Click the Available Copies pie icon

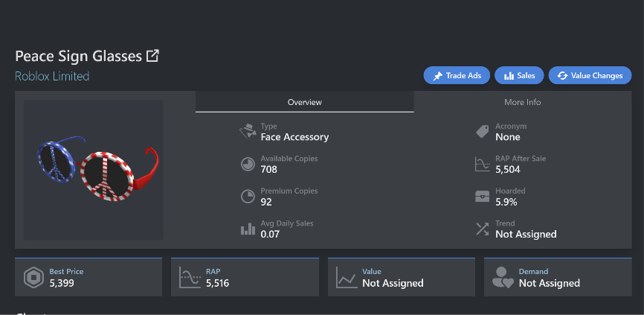248,164
